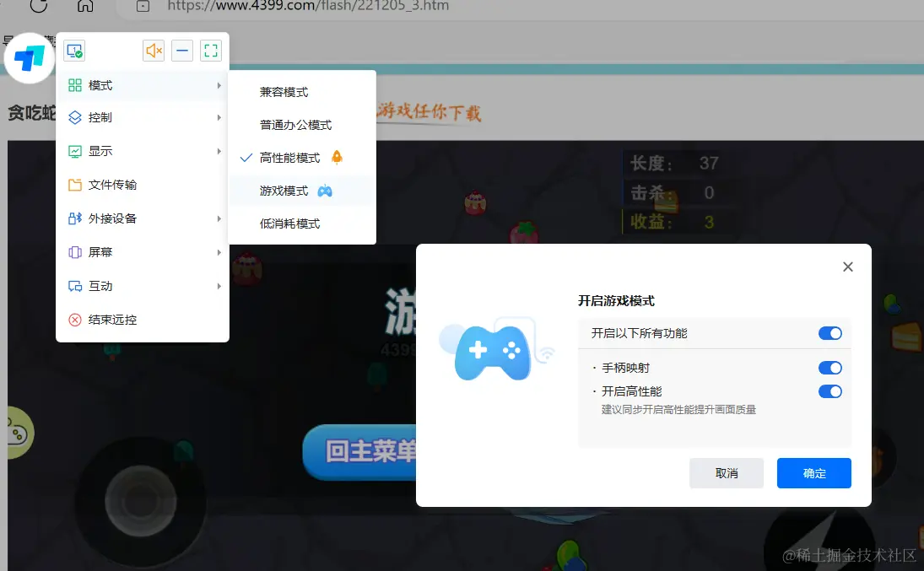Click the 收益 value 3
924x571 pixels.
pos(709,222)
